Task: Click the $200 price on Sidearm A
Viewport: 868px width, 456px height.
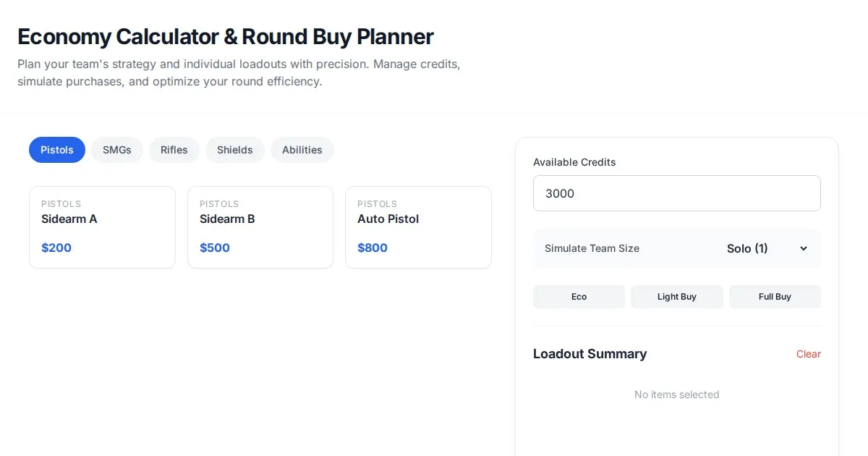Action: pos(56,248)
